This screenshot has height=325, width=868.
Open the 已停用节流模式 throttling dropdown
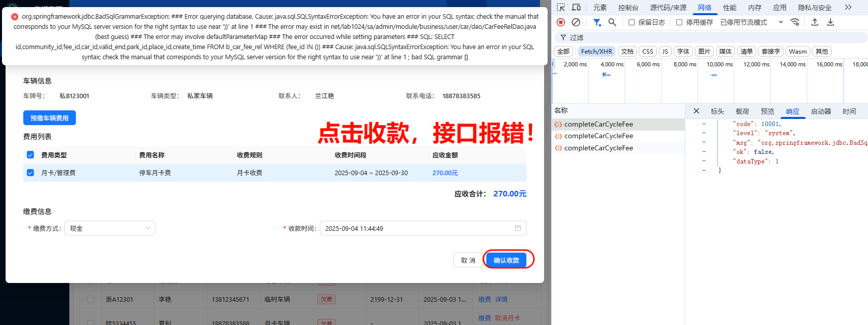752,22
